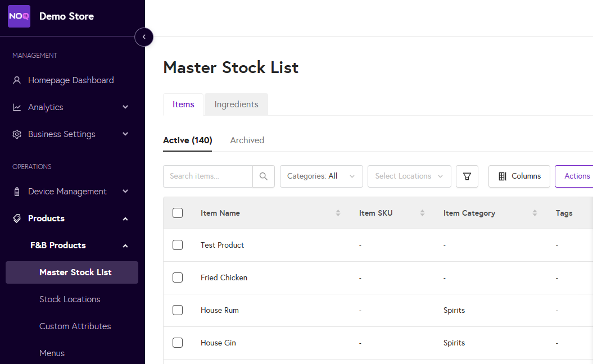This screenshot has width=593, height=364.
Task: Switch to the Ingredients tab
Action: pyautogui.click(x=236, y=104)
